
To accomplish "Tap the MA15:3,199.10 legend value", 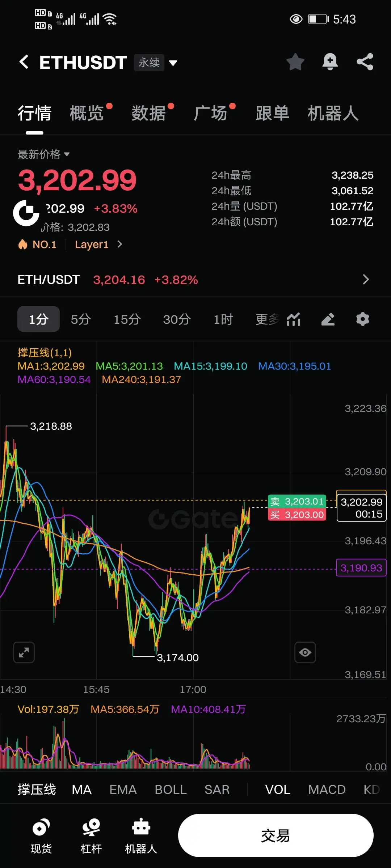I will [210, 366].
